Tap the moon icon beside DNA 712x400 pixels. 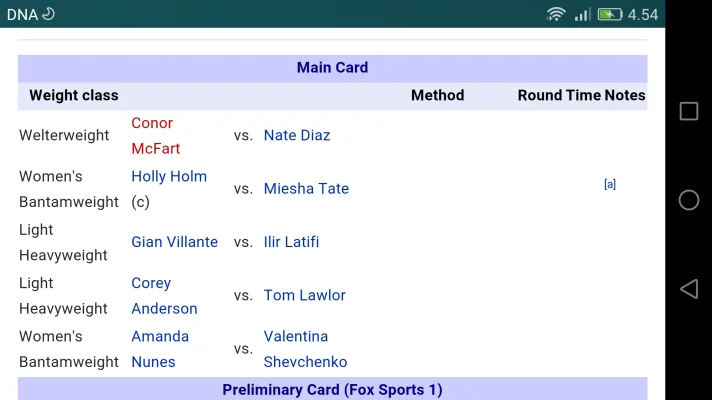[x=48, y=14]
